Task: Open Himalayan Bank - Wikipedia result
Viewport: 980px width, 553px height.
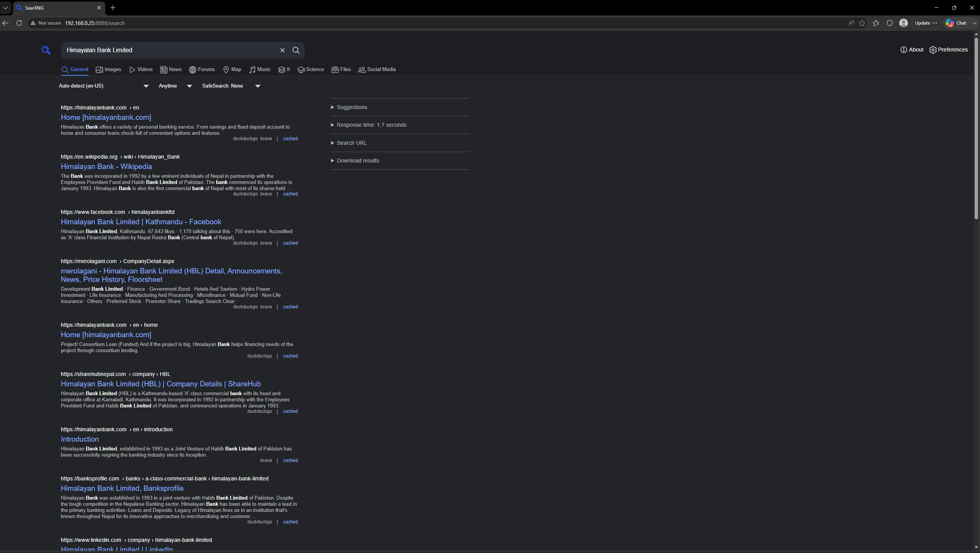Action: (x=106, y=167)
